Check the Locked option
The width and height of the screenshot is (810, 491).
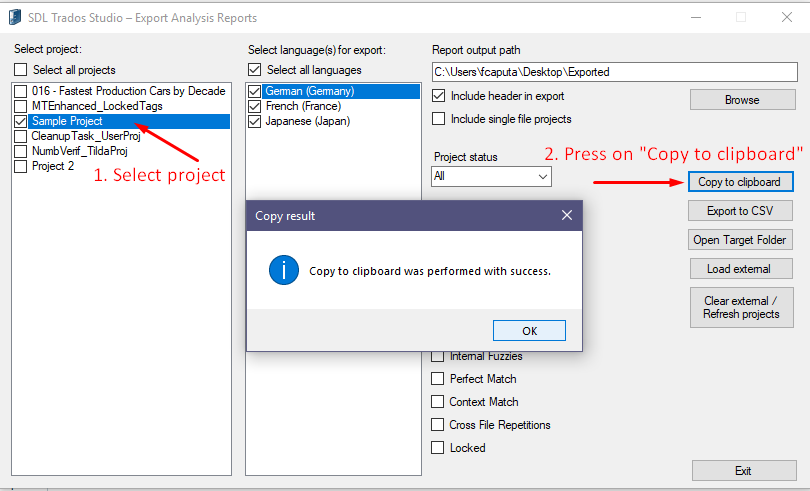[x=438, y=448]
